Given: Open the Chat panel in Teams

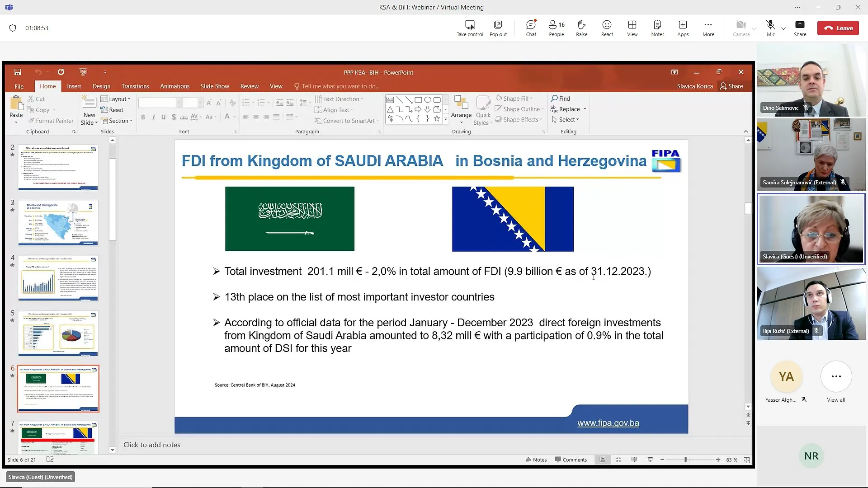Looking at the screenshot, I should coord(530,28).
